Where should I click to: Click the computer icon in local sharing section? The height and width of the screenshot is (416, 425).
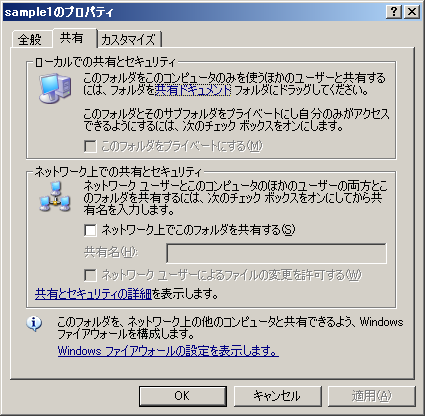[55, 89]
